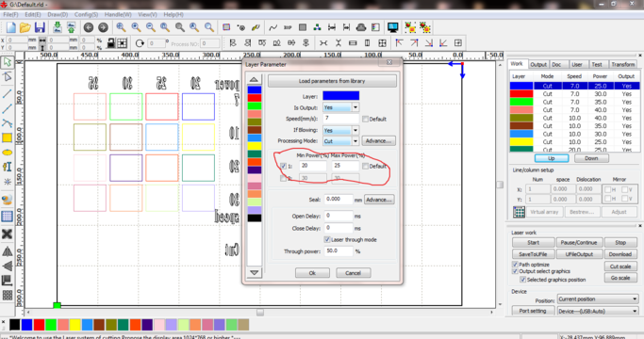Image resolution: width=644 pixels, height=339 pixels.
Task: Click the Export file icon
Action: coord(71,27)
